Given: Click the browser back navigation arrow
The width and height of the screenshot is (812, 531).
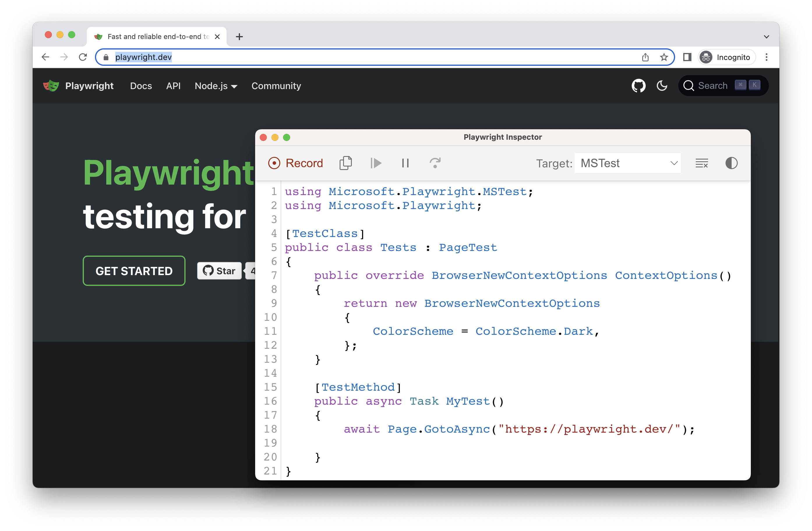Looking at the screenshot, I should click(46, 57).
